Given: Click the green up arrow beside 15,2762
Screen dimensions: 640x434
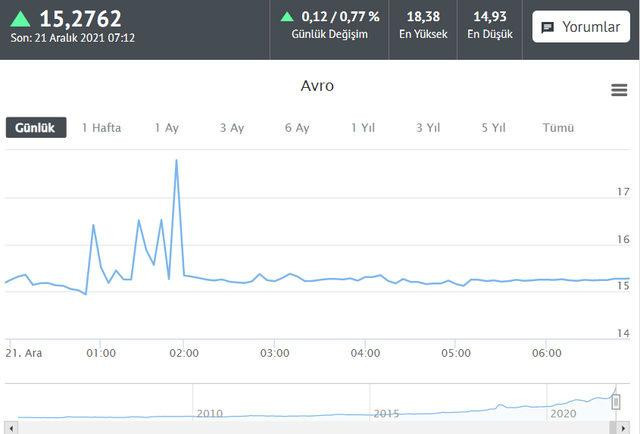Looking at the screenshot, I should 20,18.
